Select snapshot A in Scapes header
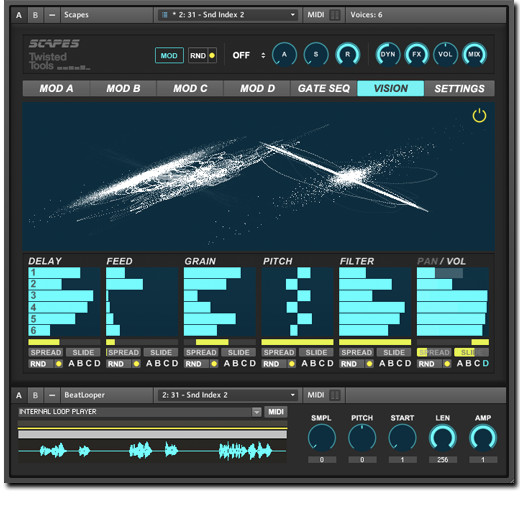 coord(19,15)
